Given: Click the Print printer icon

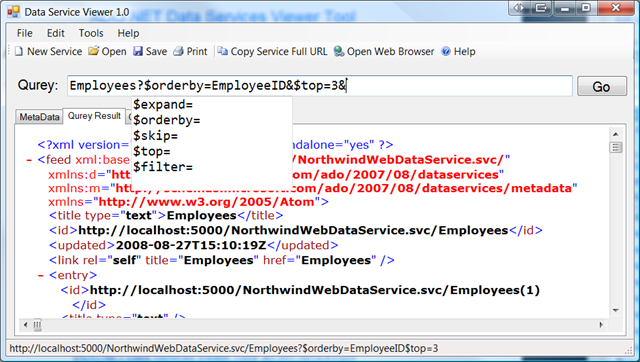Looking at the screenshot, I should (x=178, y=51).
